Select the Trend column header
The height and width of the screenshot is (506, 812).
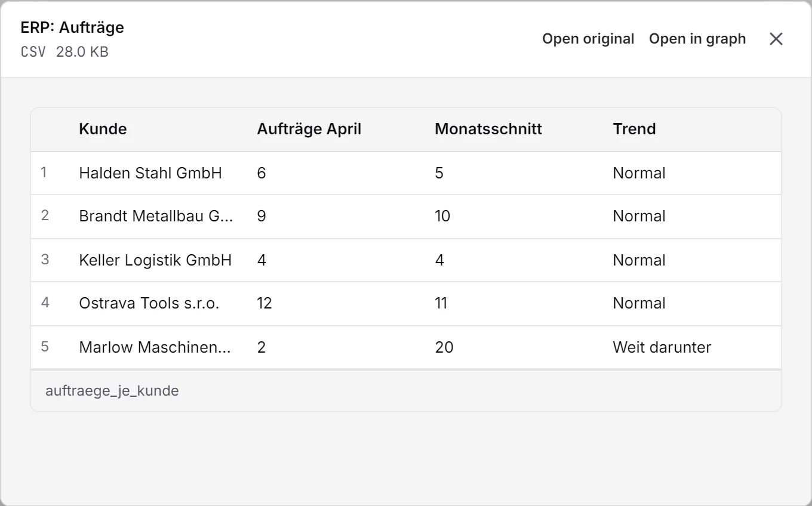(x=634, y=129)
